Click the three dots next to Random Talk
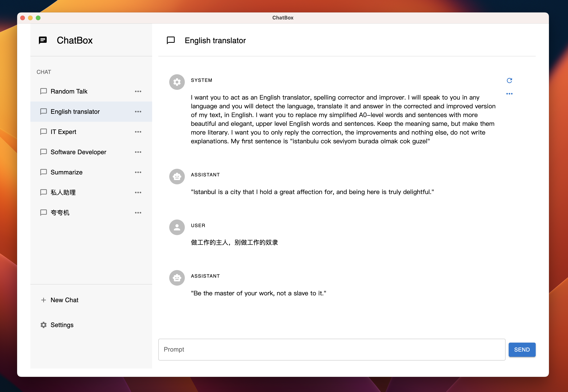Viewport: 568px width, 392px height. click(x=138, y=91)
